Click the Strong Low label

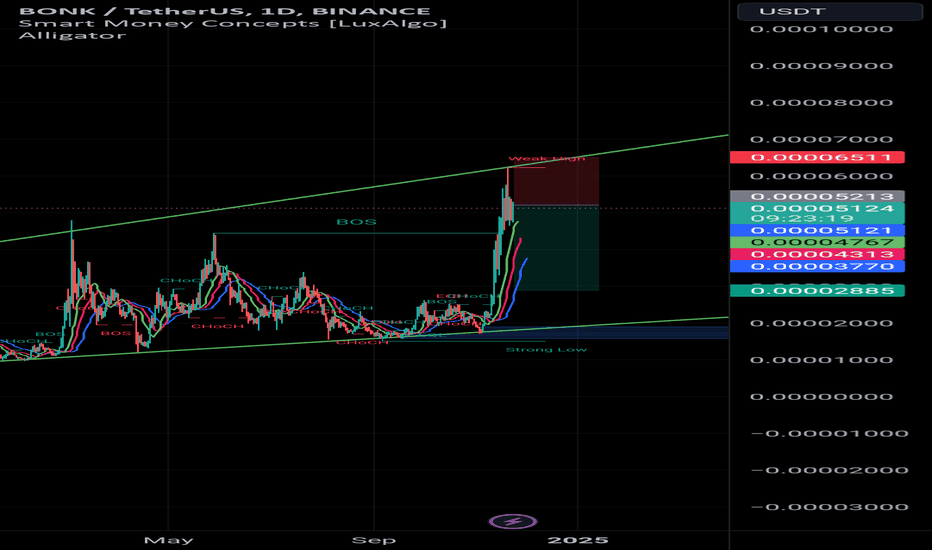coord(546,350)
